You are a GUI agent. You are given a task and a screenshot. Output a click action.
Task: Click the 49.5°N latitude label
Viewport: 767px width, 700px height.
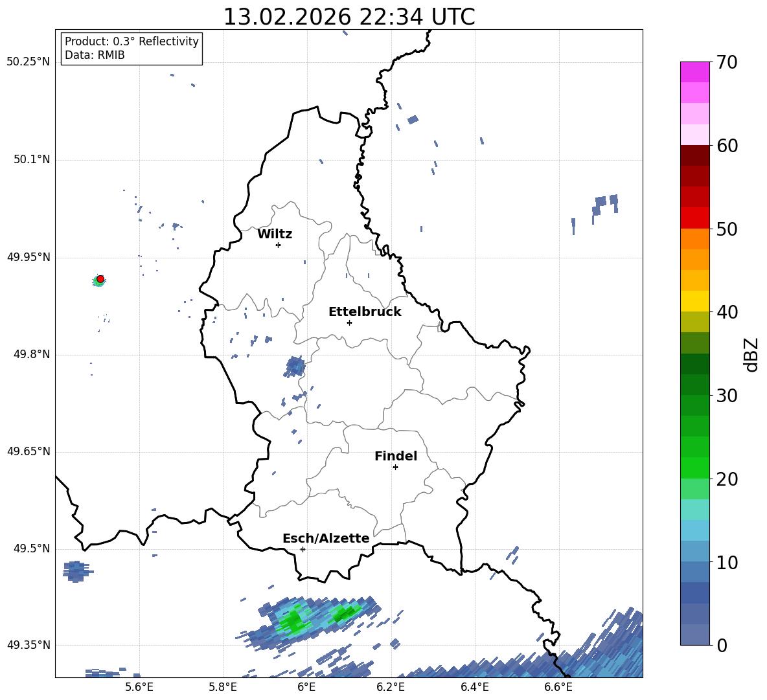[32, 548]
